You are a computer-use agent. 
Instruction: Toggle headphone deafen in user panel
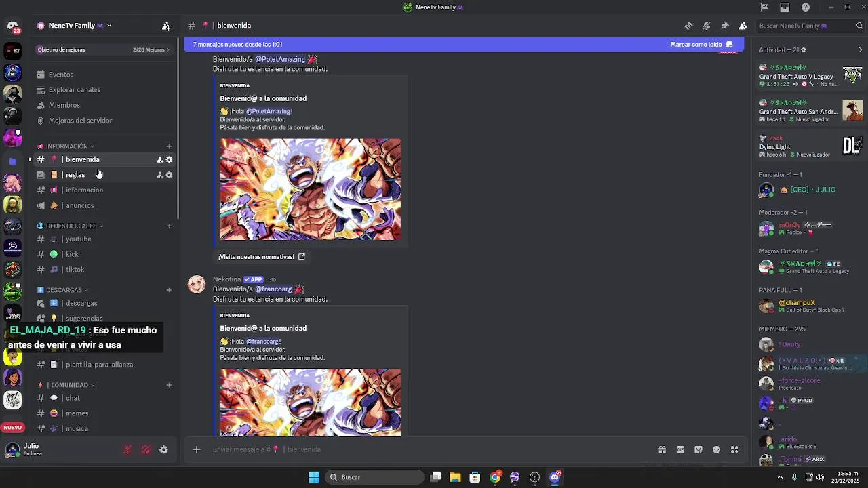(146, 449)
